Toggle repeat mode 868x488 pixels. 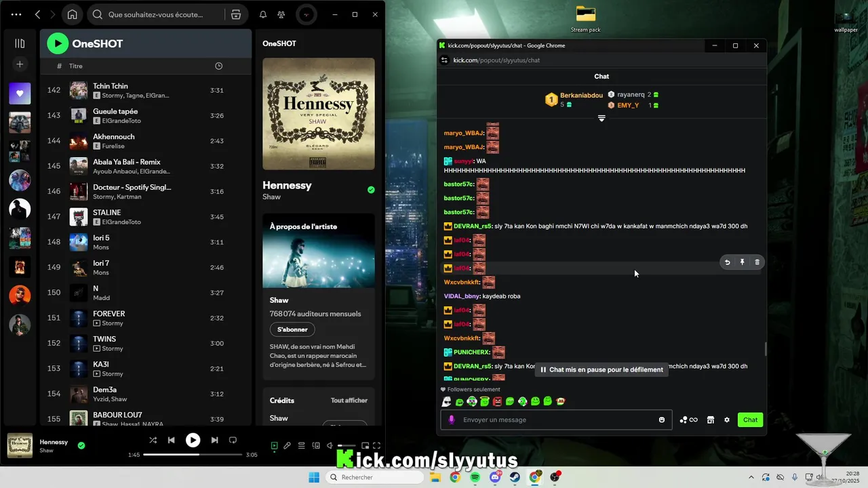coord(233,440)
